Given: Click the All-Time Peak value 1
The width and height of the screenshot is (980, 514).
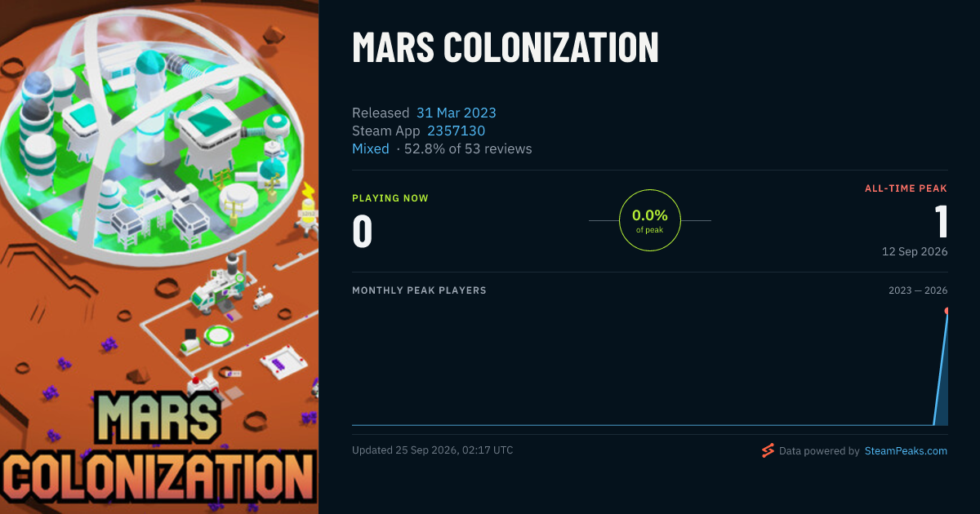Looking at the screenshot, I should point(941,222).
